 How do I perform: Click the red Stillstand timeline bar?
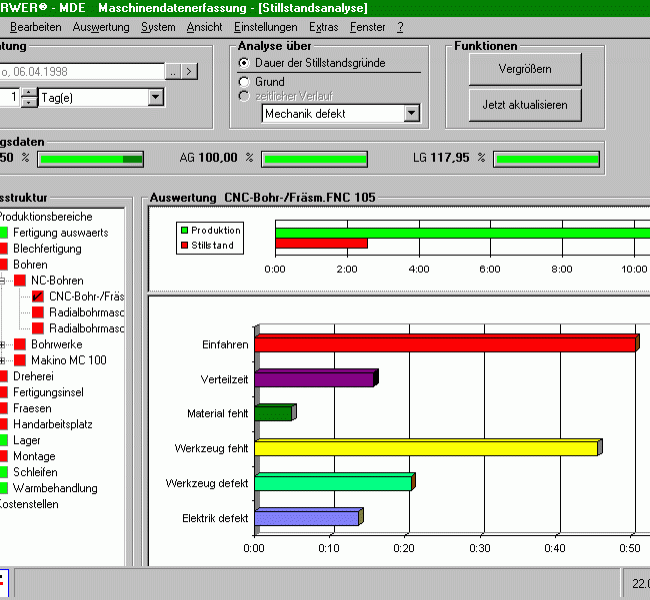[x=321, y=243]
